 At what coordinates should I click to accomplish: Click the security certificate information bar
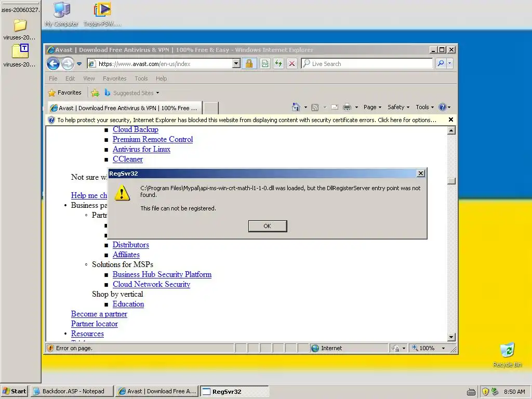(x=247, y=120)
